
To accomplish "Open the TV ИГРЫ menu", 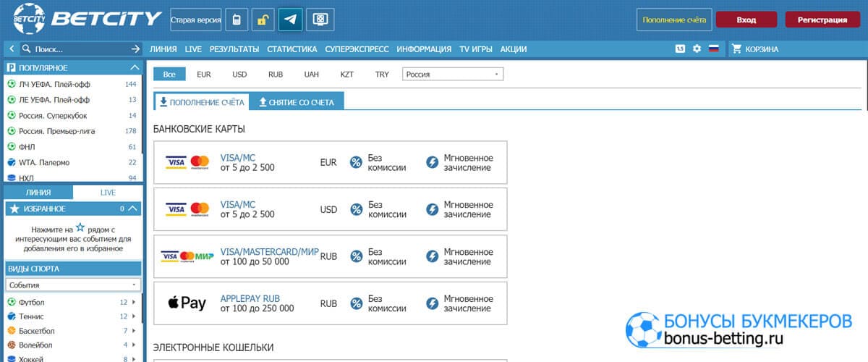I will tap(476, 49).
